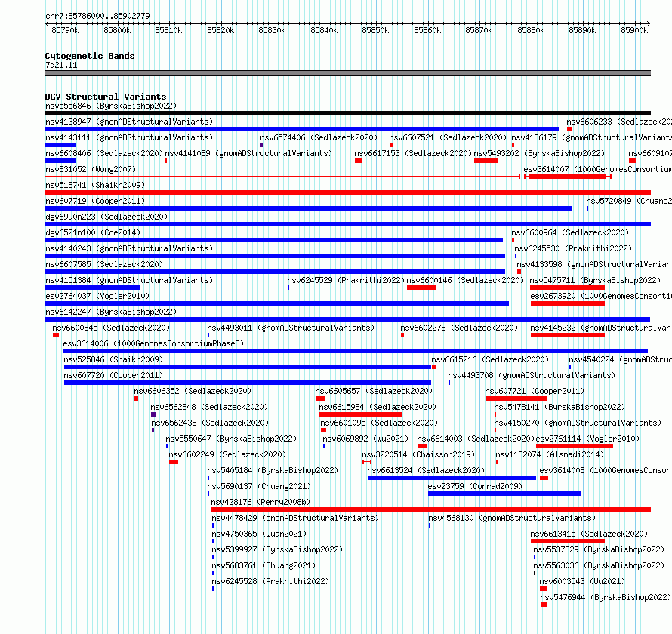Open nsv6602278 (Sedlazeck2020) label
This screenshot has width=672, height=634.
tap(459, 328)
